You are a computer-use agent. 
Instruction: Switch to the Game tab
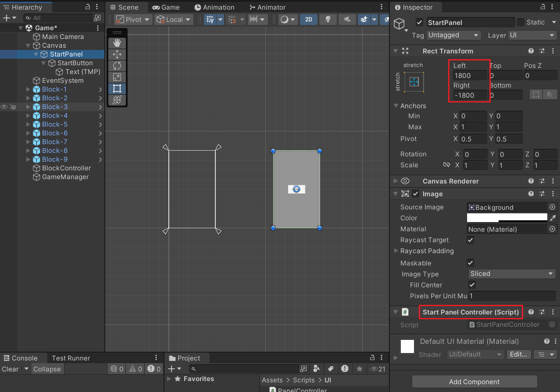pos(166,7)
